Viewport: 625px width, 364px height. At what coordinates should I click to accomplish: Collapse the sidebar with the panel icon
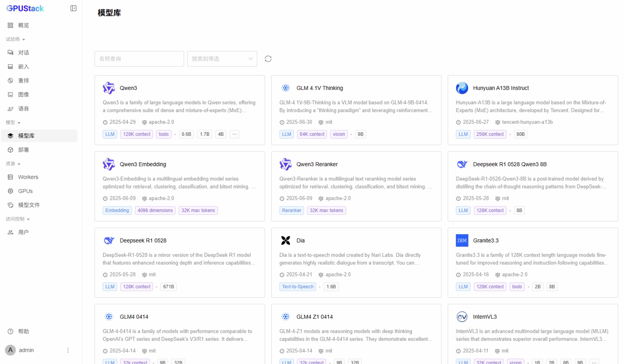click(73, 9)
